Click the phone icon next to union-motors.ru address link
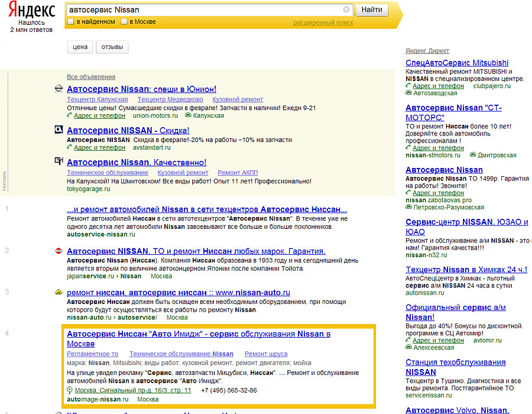 coord(70,115)
